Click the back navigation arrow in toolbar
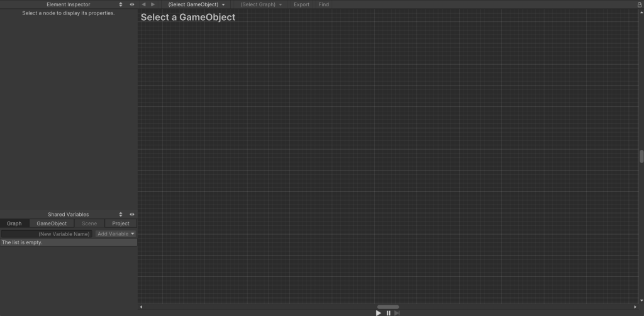Viewport: 644px width, 316px height. pyautogui.click(x=143, y=4)
